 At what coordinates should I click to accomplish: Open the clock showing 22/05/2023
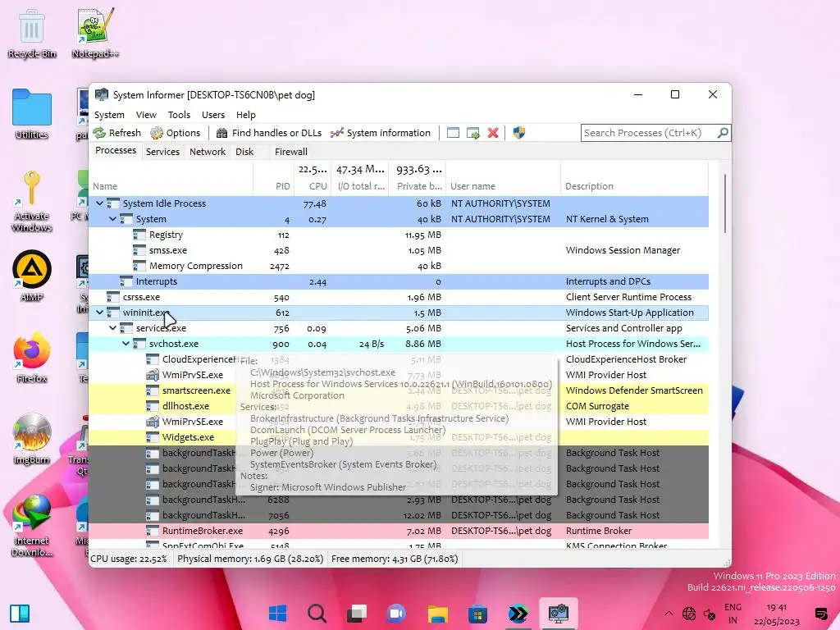click(776, 614)
